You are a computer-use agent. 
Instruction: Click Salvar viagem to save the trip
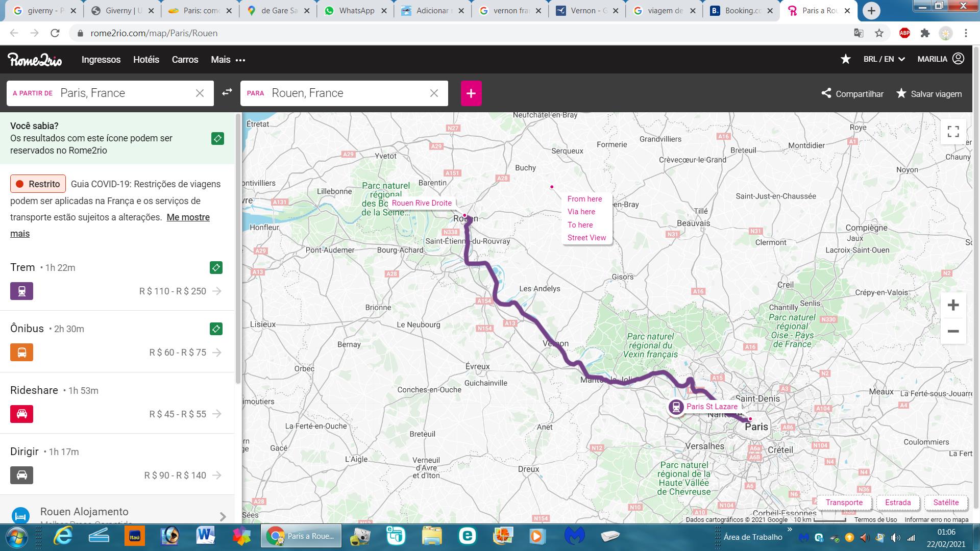[929, 93]
